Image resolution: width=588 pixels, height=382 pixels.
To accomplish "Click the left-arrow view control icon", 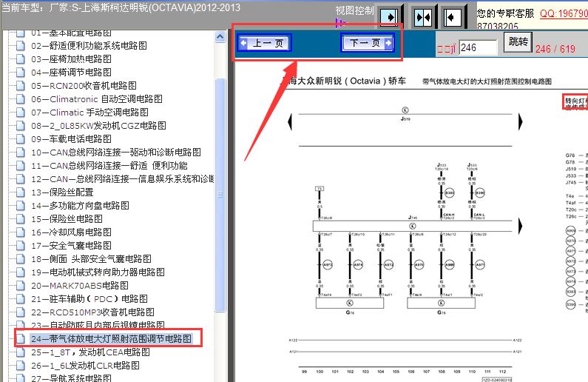I will pyautogui.click(x=452, y=17).
